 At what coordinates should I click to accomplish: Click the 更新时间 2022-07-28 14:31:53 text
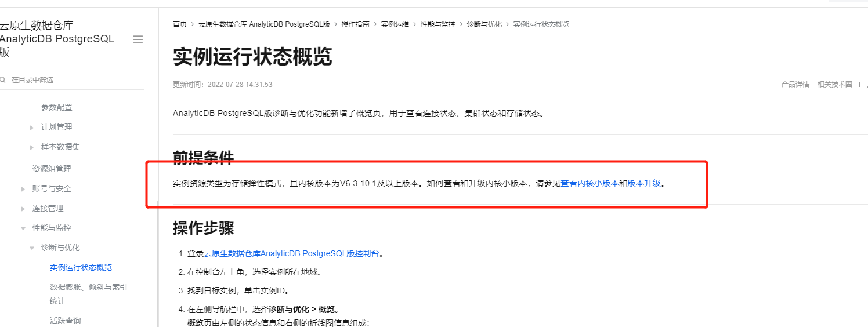223,85
